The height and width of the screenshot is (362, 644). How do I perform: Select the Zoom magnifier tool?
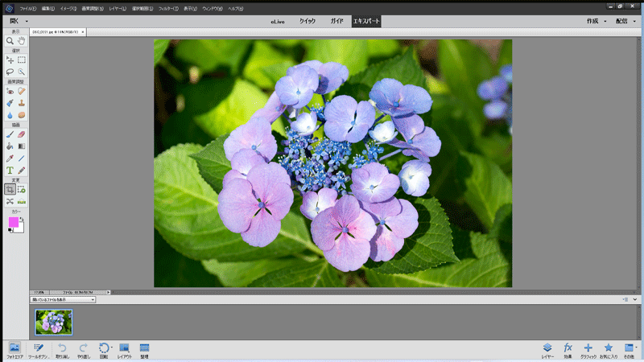[10, 41]
